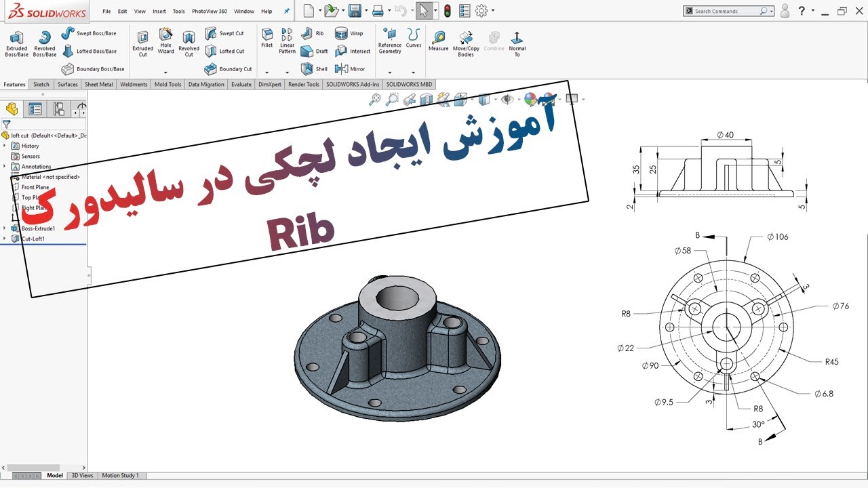Open the Motion Study 1 tab

120,476
